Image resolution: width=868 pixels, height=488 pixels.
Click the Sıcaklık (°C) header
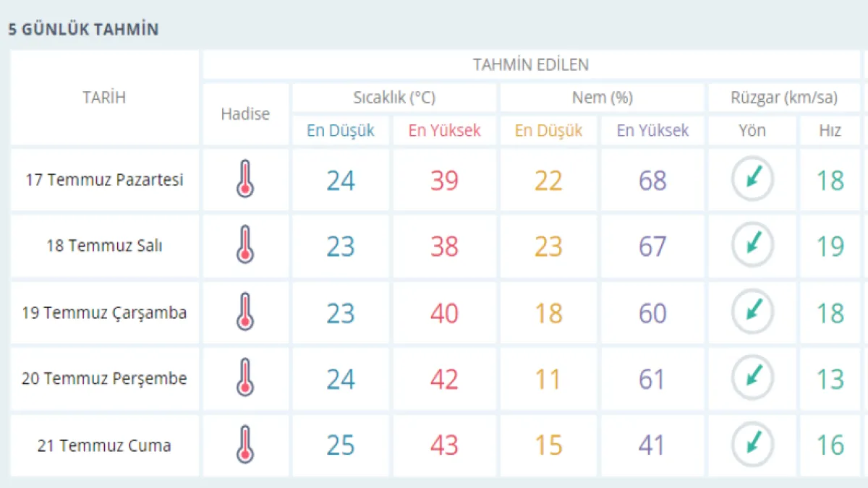[394, 98]
